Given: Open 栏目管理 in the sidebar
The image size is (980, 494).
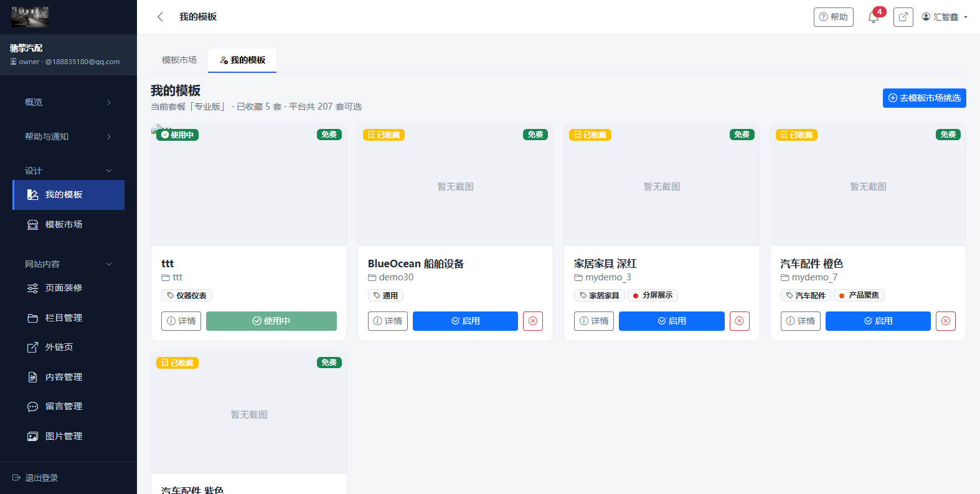Looking at the screenshot, I should 68,318.
